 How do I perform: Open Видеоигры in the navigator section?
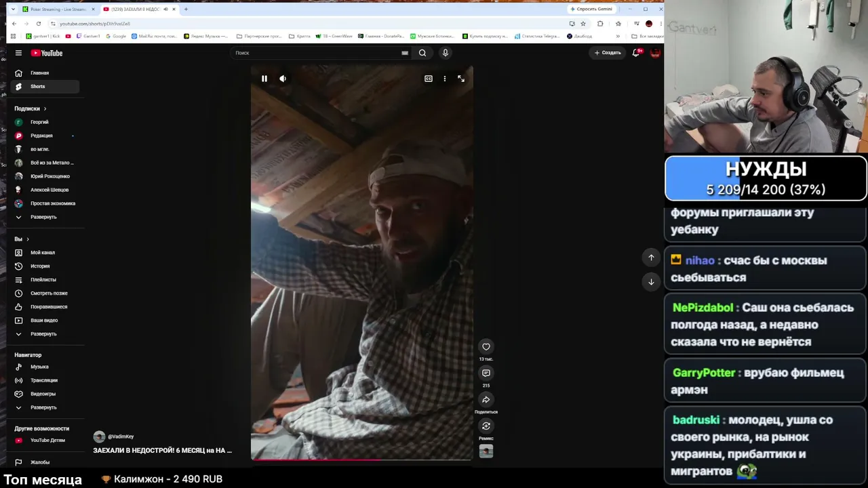[x=45, y=394]
